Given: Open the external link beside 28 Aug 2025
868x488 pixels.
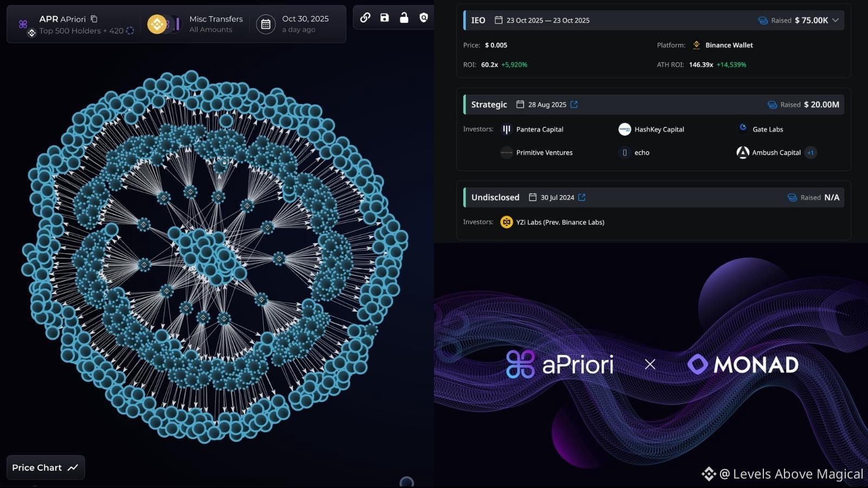Looking at the screenshot, I should click(x=574, y=104).
